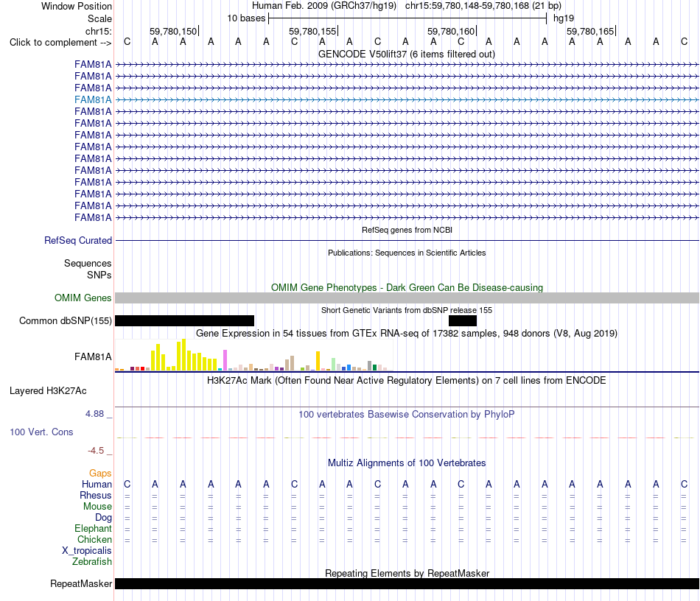Select the long black dbSNP variant block
Image resolution: width=700 pixels, height=601 pixels.
coord(184,321)
